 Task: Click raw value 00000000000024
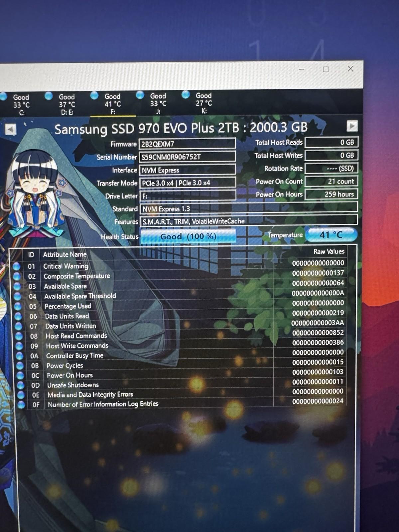point(318,401)
